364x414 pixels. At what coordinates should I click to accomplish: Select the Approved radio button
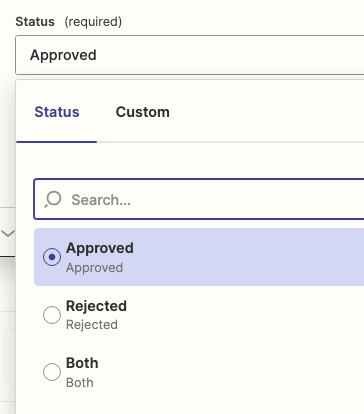pos(52,257)
